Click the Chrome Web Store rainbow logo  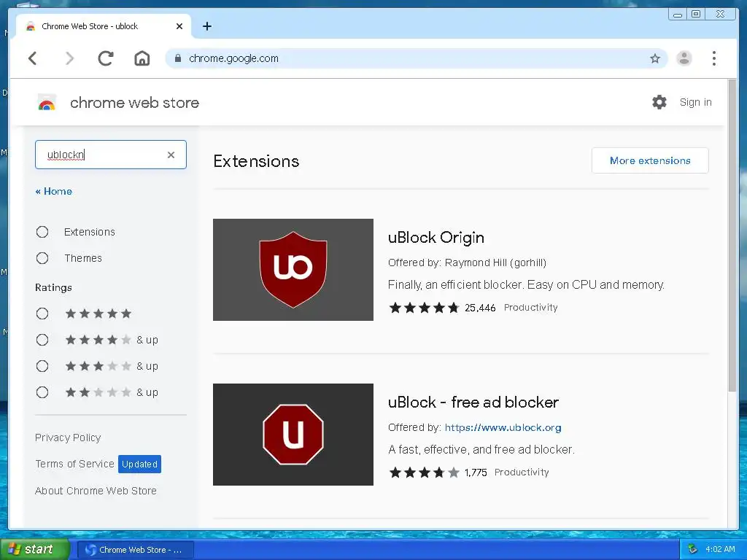point(47,102)
